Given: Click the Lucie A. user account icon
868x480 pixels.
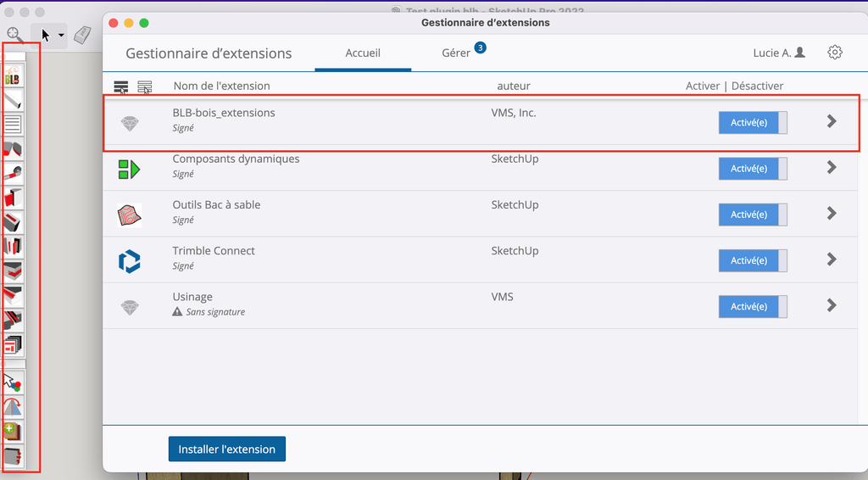Looking at the screenshot, I should 800,53.
